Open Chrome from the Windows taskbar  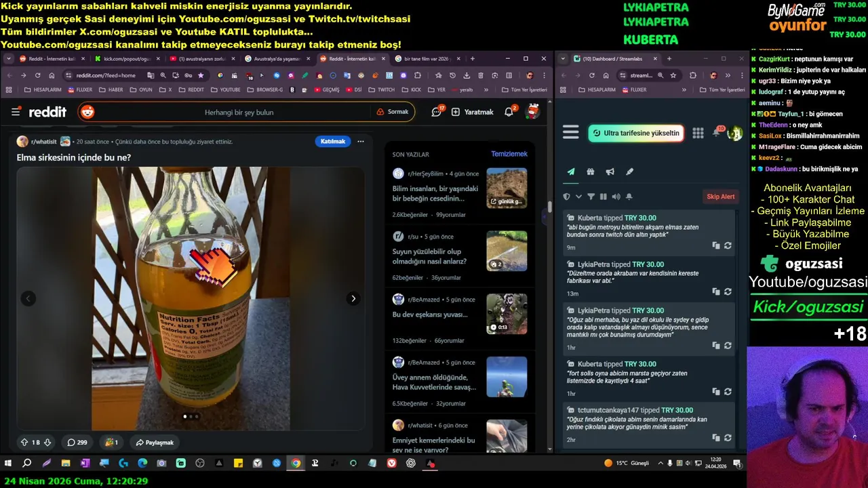[x=296, y=464]
